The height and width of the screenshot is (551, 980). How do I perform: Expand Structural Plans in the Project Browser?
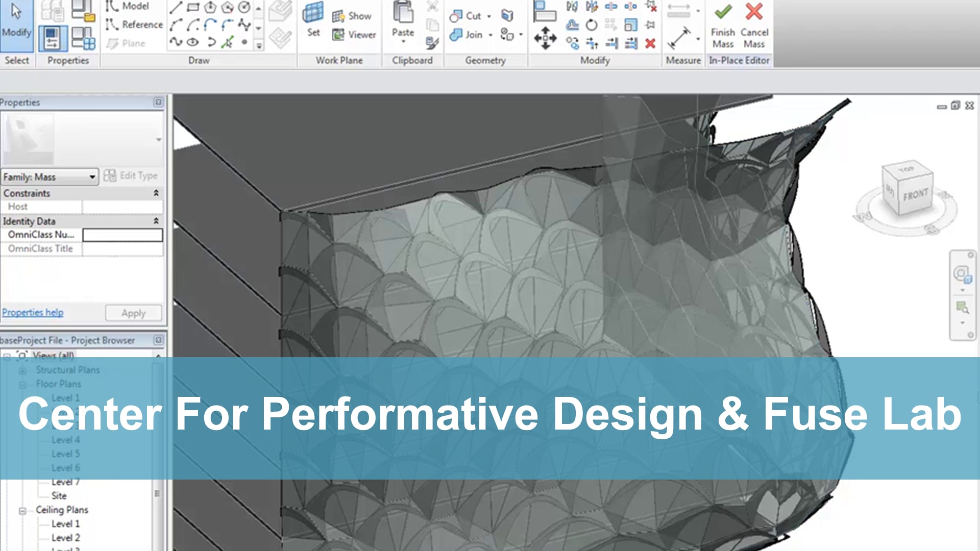pos(22,370)
